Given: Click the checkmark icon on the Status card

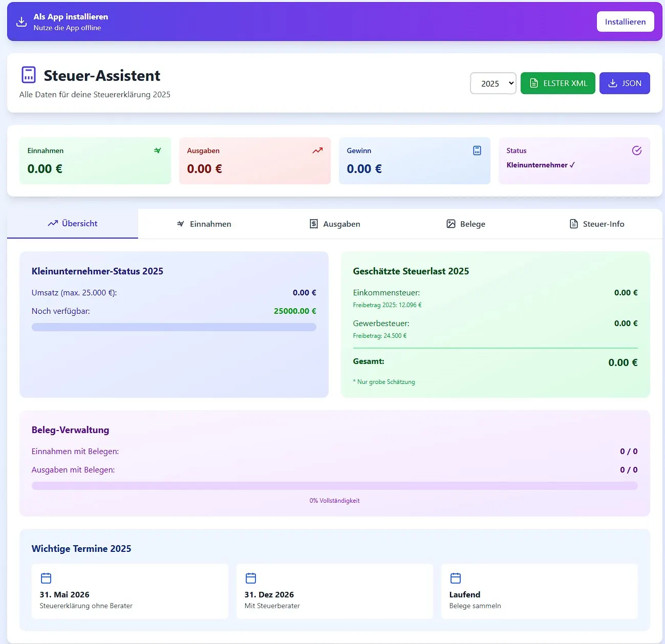Looking at the screenshot, I should (x=636, y=151).
